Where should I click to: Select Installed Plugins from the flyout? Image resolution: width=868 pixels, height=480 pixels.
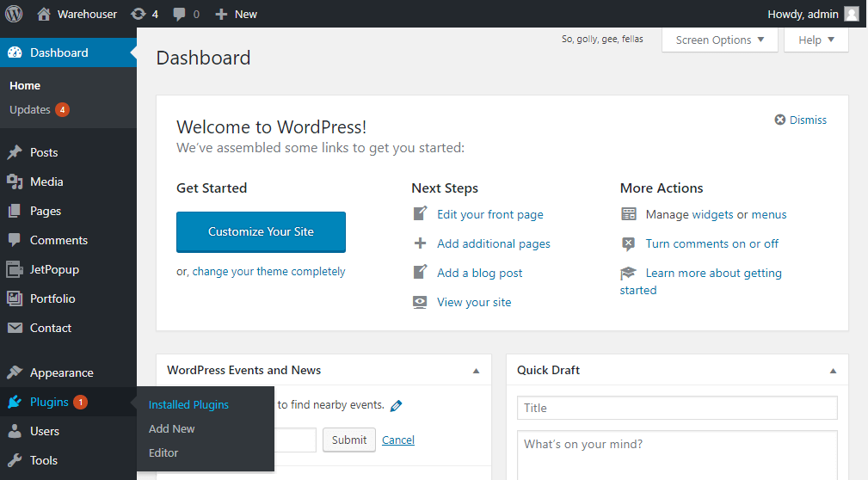[x=188, y=404]
